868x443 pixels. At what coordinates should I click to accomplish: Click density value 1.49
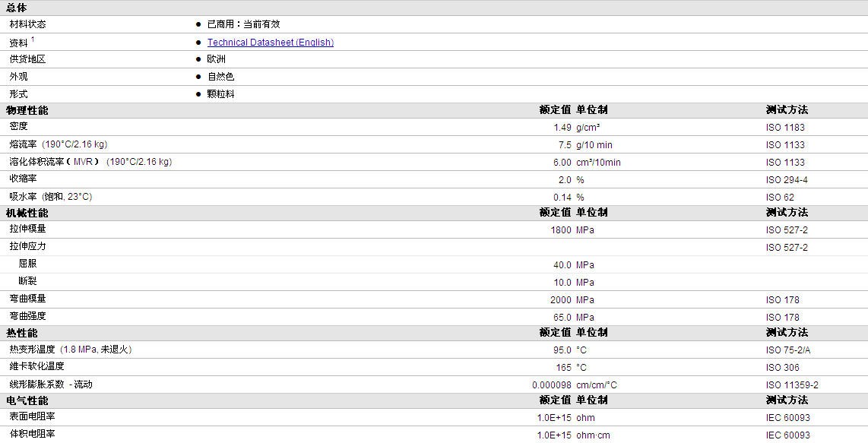(x=562, y=128)
